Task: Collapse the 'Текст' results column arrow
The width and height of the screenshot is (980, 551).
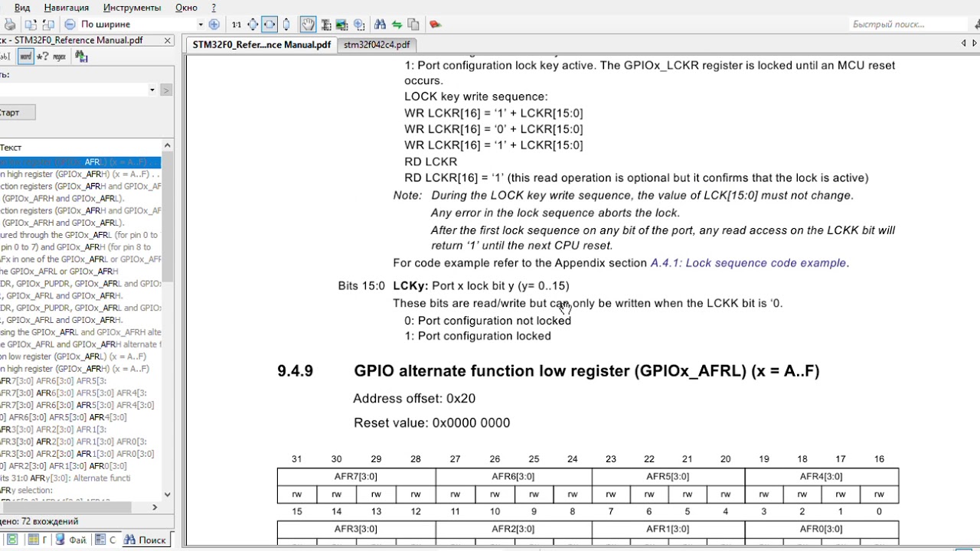Action: 168,145
